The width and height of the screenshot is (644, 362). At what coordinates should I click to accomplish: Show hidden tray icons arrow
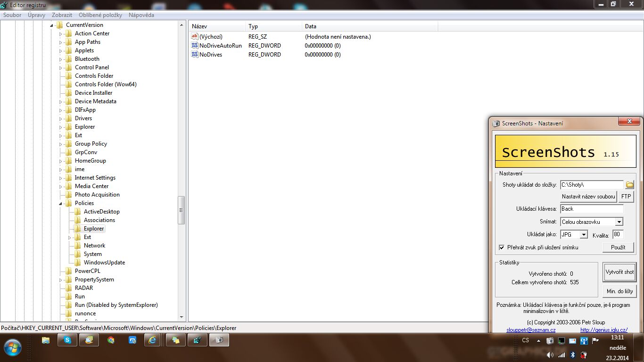tap(537, 341)
